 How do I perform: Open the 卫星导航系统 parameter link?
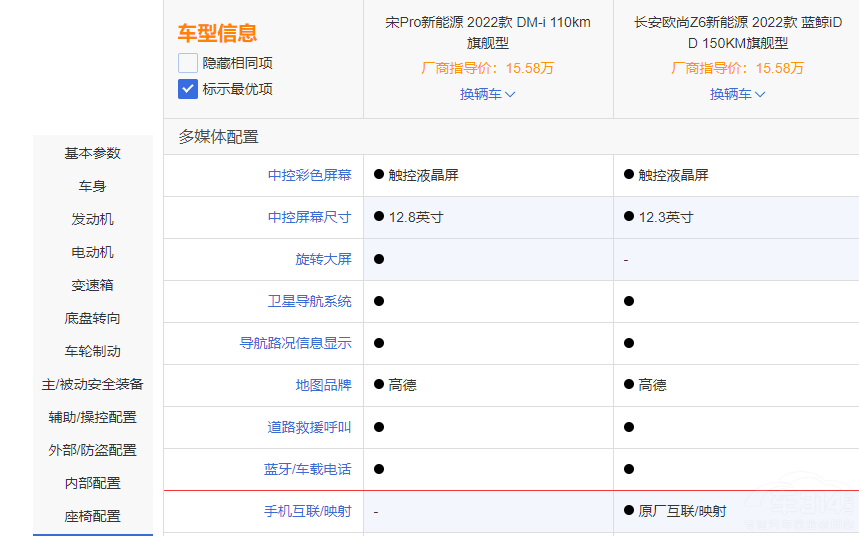tap(309, 301)
